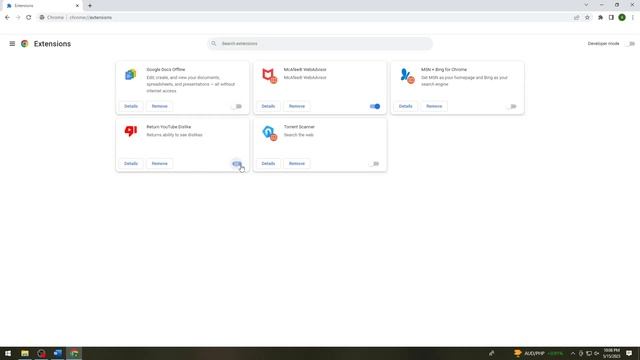Open the blue app on the taskbar
The width and height of the screenshot is (640, 360).
[58, 353]
